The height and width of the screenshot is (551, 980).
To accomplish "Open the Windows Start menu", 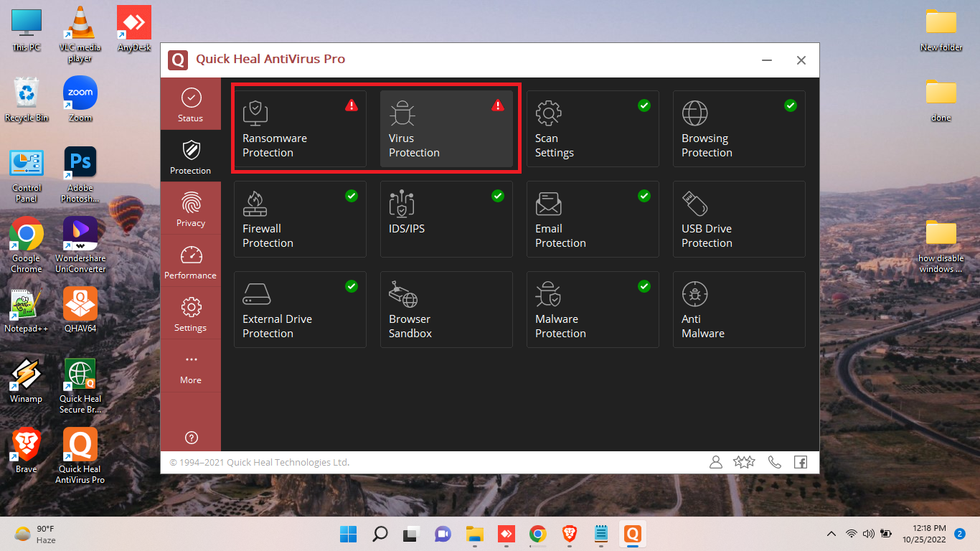I will 349,534.
